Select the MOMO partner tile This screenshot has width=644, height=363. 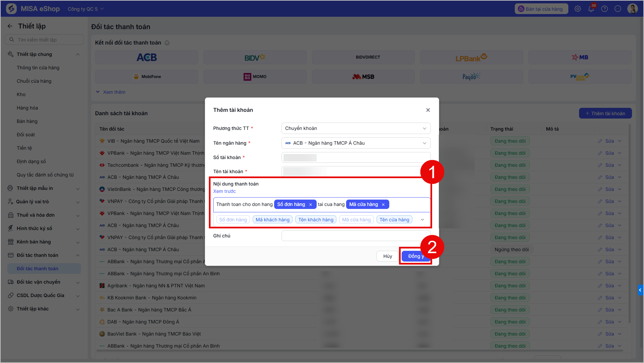255,77
